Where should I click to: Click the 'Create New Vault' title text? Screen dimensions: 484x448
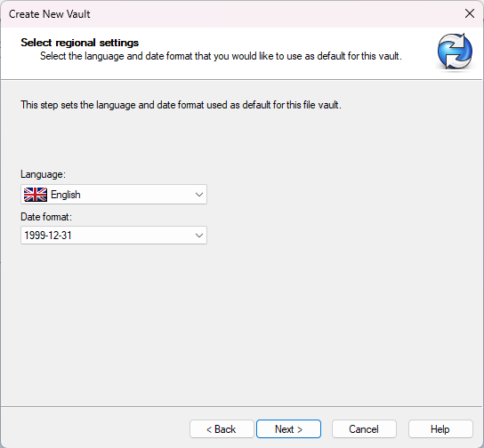click(x=50, y=14)
